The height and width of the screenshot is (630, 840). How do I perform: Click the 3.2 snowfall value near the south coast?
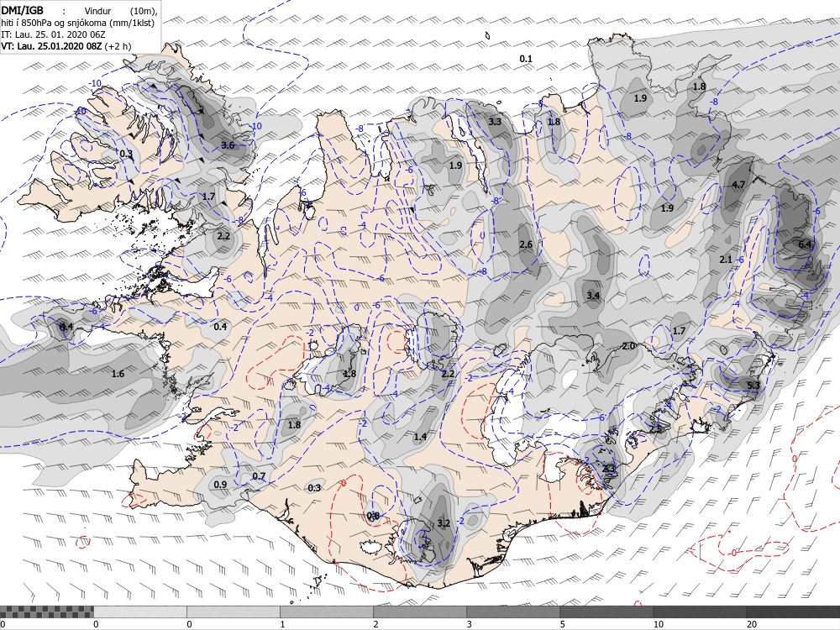point(443,522)
